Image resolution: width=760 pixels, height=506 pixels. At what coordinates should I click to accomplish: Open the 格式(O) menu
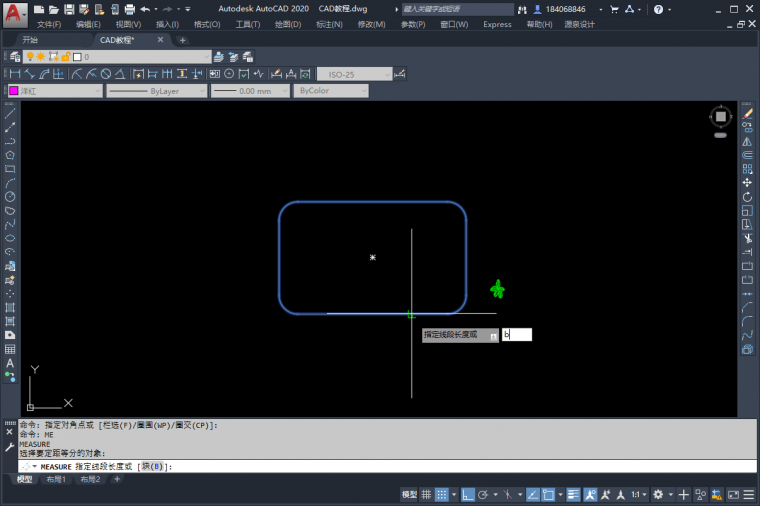[x=207, y=24]
